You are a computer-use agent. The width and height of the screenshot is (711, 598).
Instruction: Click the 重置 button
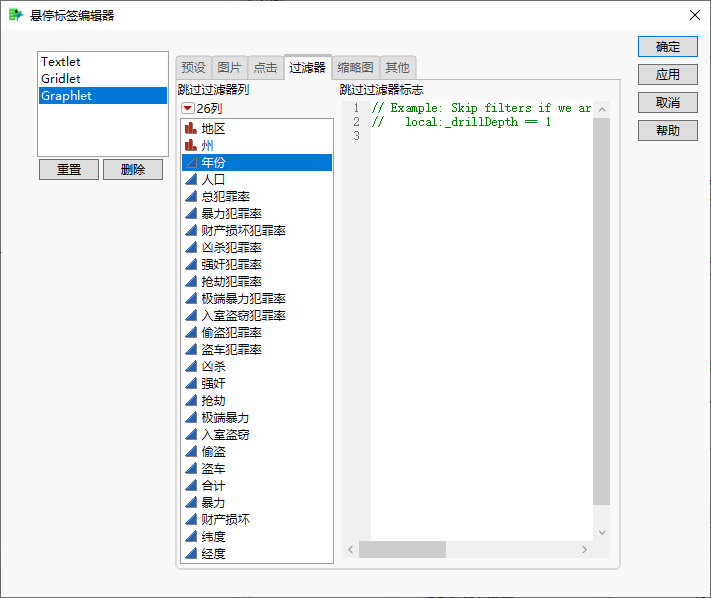click(69, 170)
